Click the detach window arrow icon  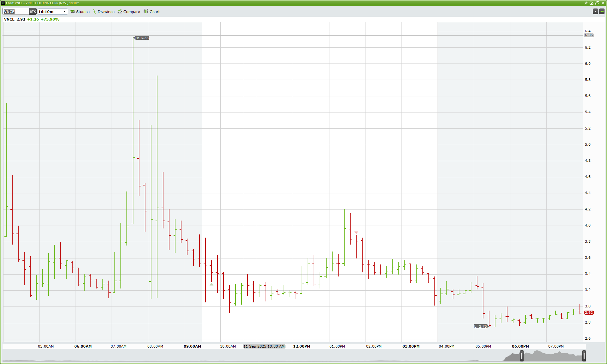click(x=592, y=3)
